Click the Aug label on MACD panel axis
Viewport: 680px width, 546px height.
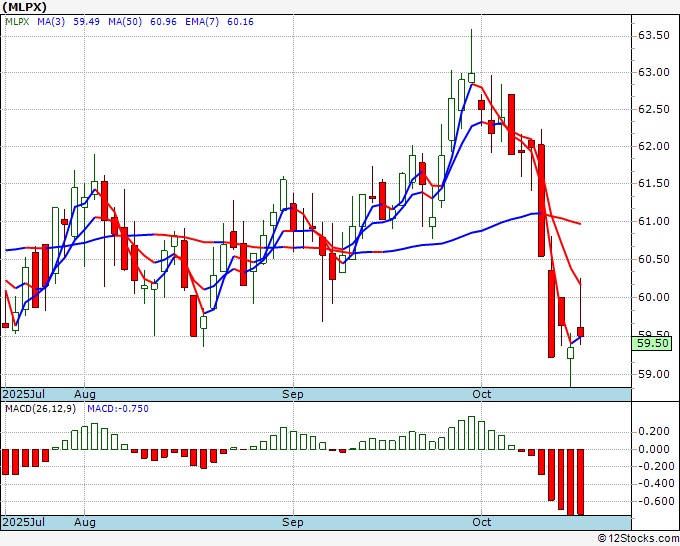[85, 522]
